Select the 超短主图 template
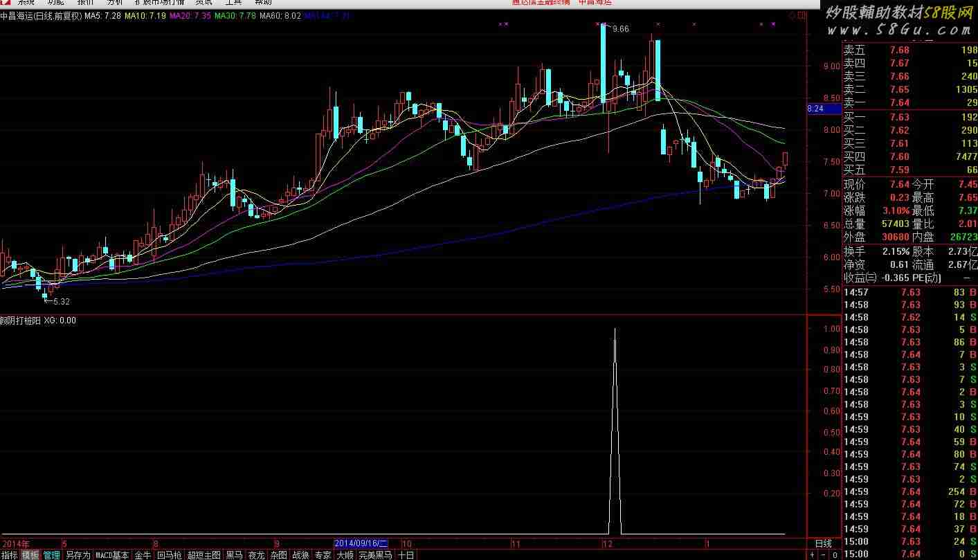This screenshot has width=978, height=560. [203, 555]
